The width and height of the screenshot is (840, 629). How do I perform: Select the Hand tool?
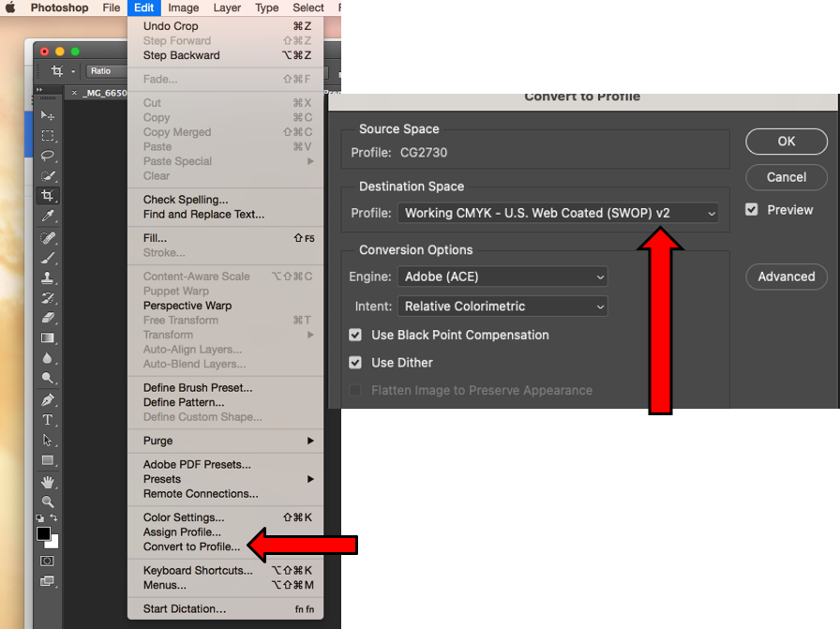47,482
